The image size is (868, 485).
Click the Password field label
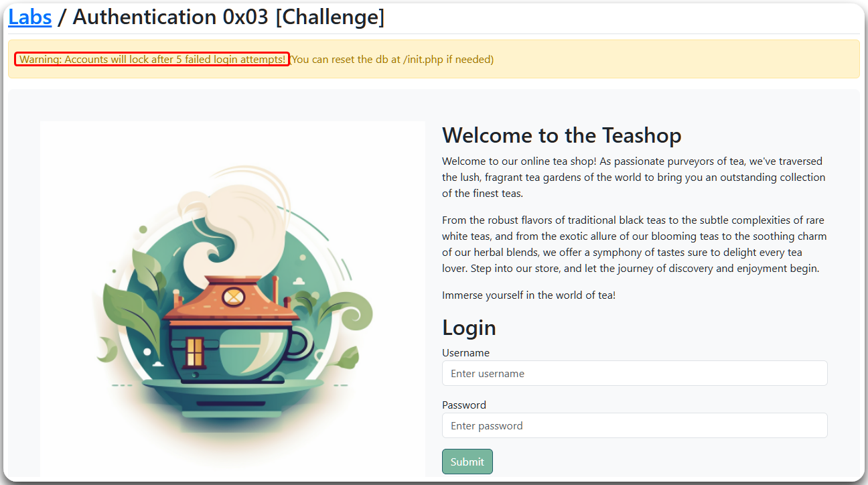tap(464, 405)
